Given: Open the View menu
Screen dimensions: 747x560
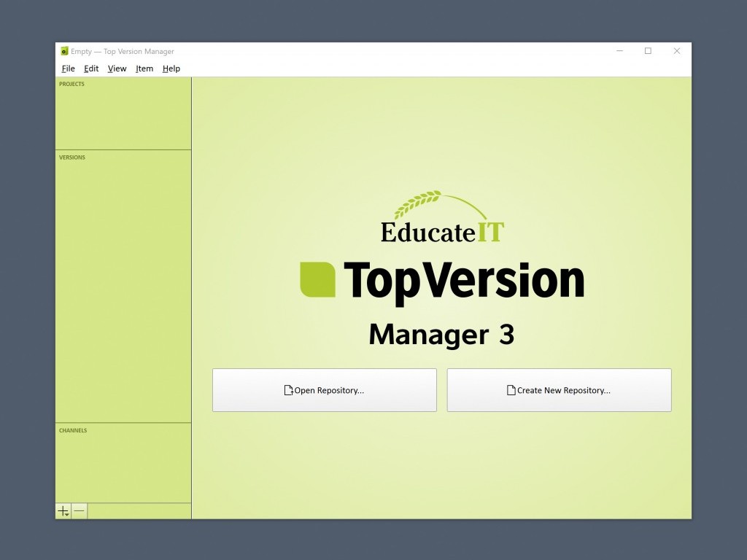Looking at the screenshot, I should [x=117, y=69].
